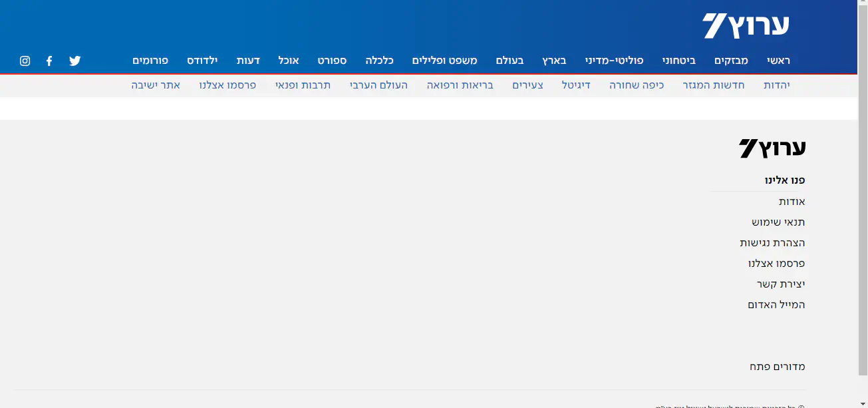This screenshot has height=408, width=868.
Task: Open the פורומים menu item
Action: [150, 61]
